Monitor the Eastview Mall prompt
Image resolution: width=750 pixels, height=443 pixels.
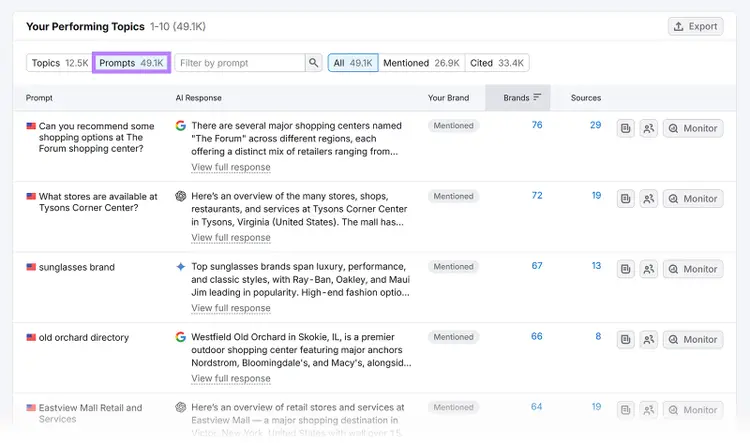[693, 410]
